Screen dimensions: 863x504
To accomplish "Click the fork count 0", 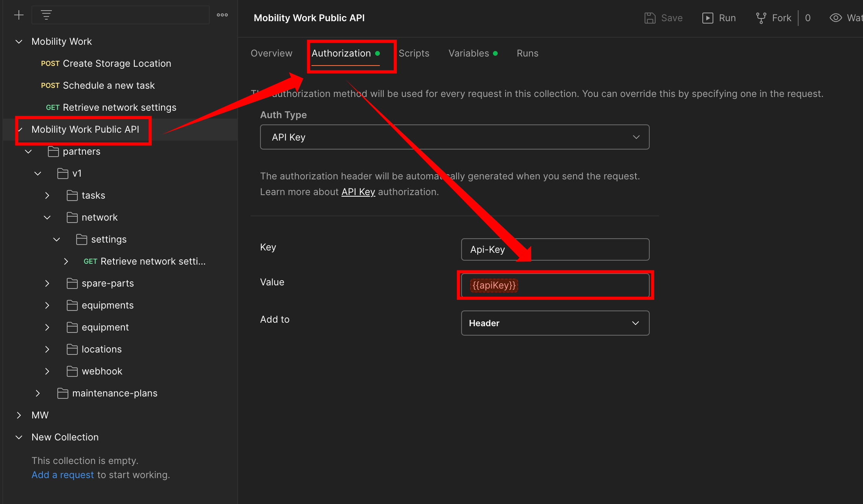I will coord(808,18).
